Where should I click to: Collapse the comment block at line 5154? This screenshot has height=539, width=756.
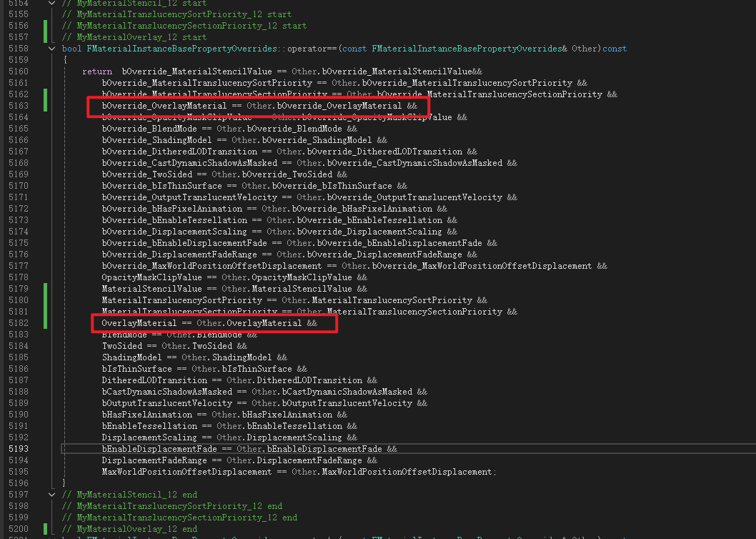(x=51, y=3)
